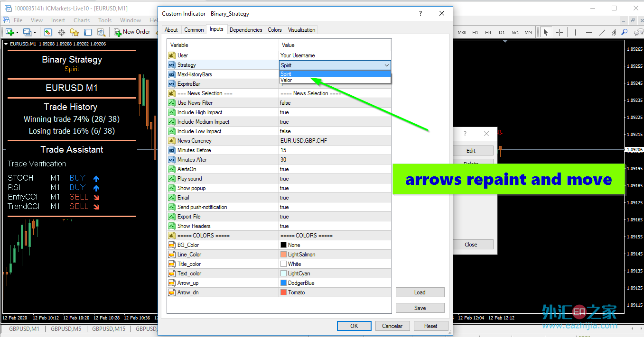Click Edit in the background dialog
Image resolution: width=644 pixels, height=337 pixels.
point(471,151)
